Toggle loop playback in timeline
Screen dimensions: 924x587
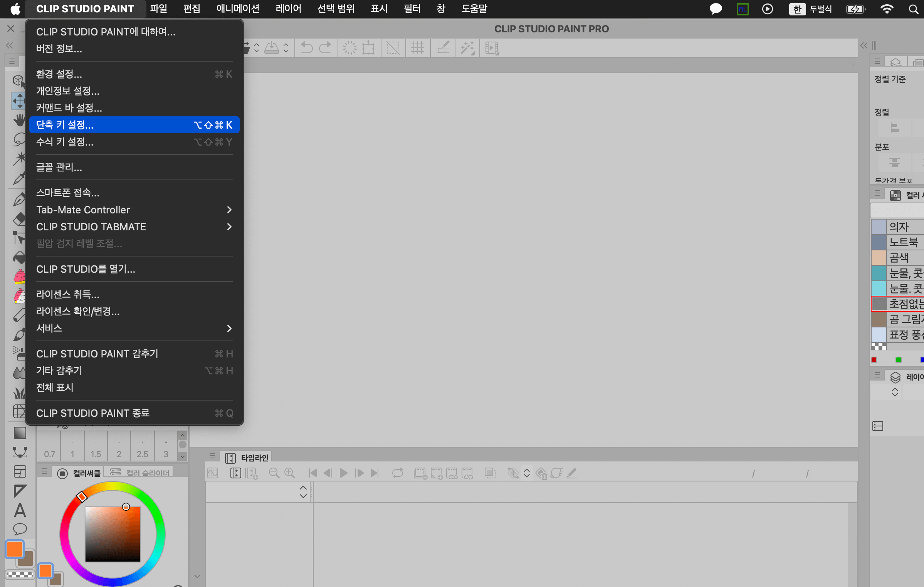pos(398,473)
